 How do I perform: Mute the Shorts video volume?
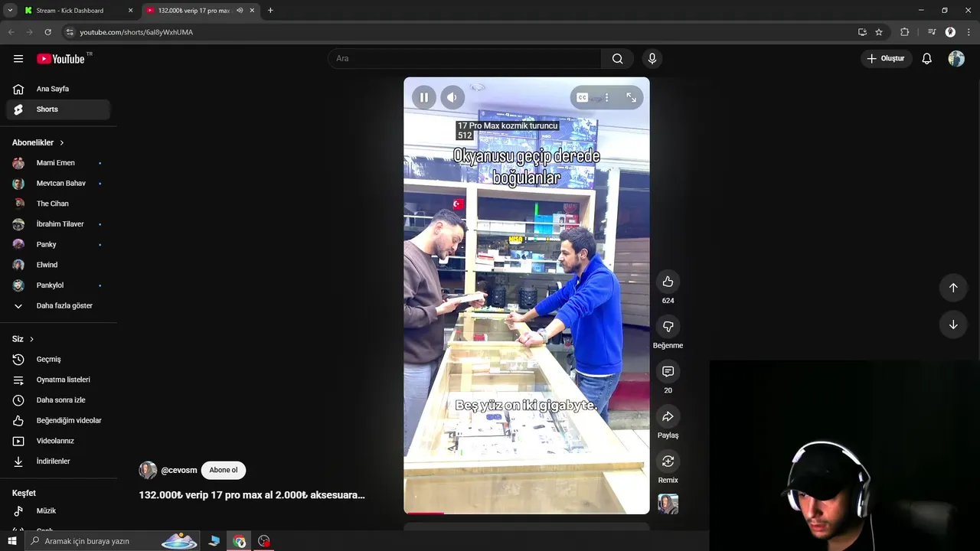(452, 97)
